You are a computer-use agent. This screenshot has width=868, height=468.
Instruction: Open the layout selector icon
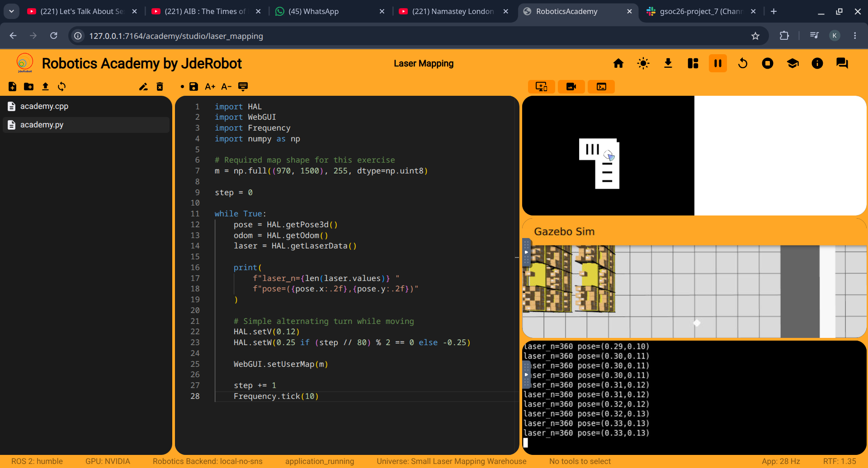coord(693,63)
